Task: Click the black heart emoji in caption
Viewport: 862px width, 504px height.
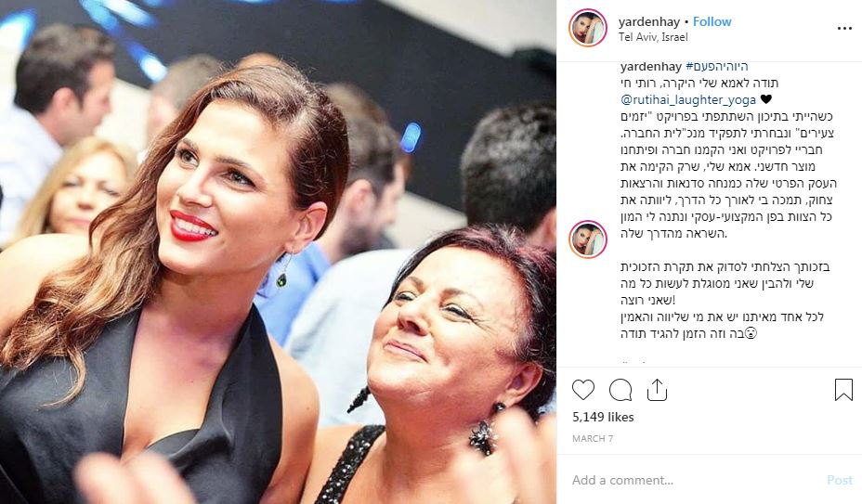Action: pos(765,99)
